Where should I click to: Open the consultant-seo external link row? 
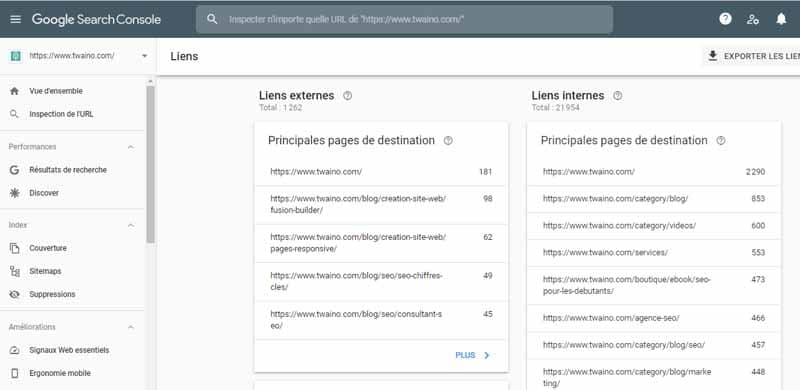tap(381, 320)
